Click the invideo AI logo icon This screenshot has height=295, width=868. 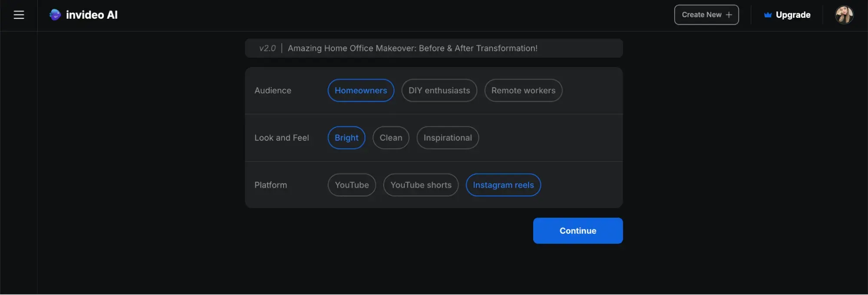tap(55, 15)
